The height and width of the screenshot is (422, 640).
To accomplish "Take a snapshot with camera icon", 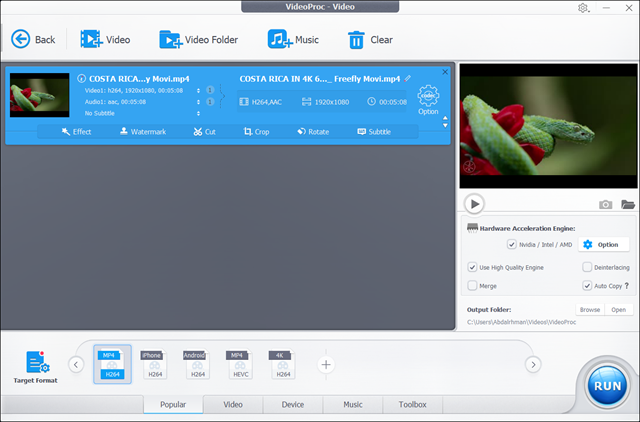I will click(x=605, y=204).
